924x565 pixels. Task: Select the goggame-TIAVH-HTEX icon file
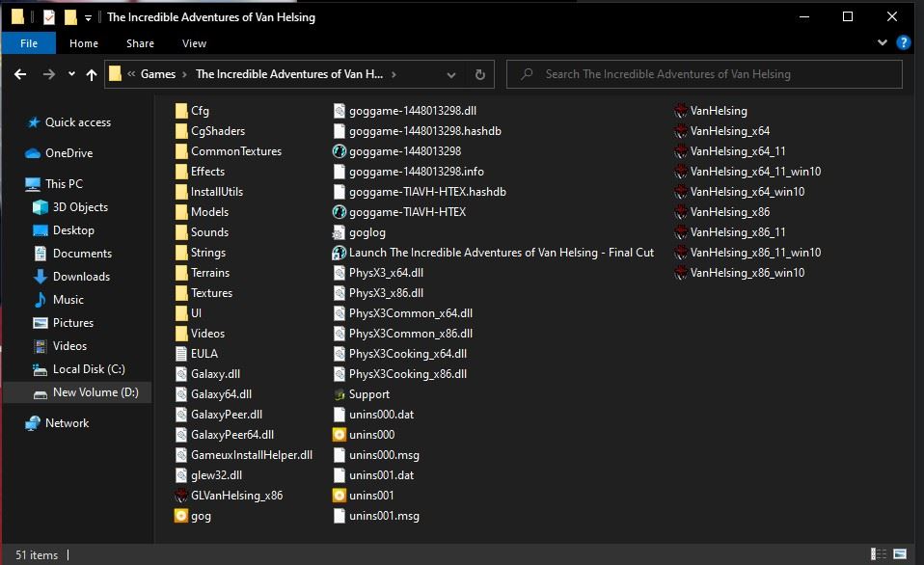(340, 212)
